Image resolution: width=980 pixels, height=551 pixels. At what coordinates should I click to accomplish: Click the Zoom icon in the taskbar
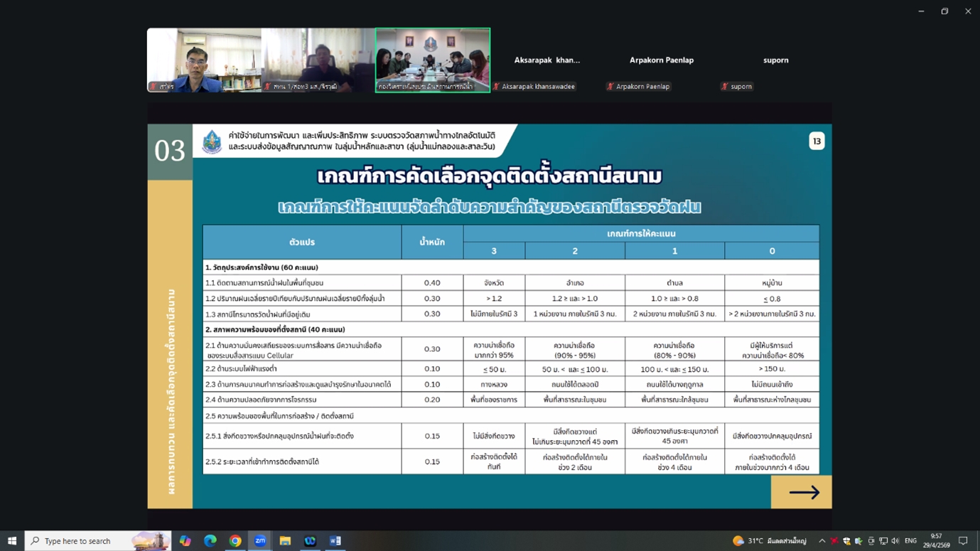pyautogui.click(x=260, y=541)
